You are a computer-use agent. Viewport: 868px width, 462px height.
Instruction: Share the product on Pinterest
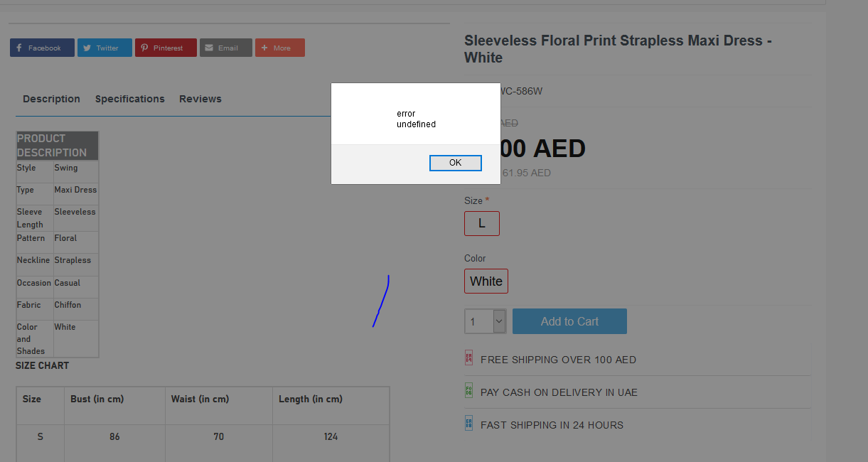pyautogui.click(x=166, y=48)
